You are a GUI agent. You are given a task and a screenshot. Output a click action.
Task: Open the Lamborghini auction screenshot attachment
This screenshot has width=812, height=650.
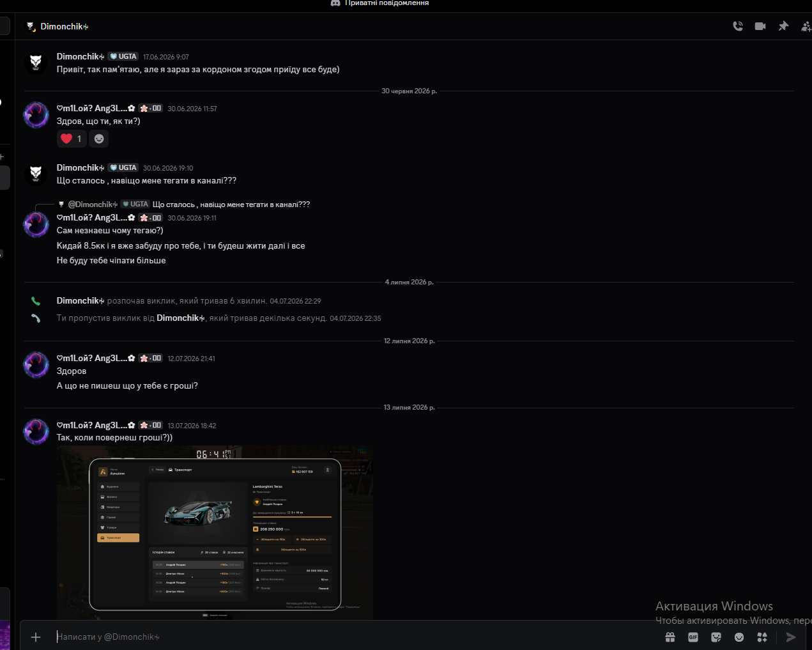click(215, 532)
